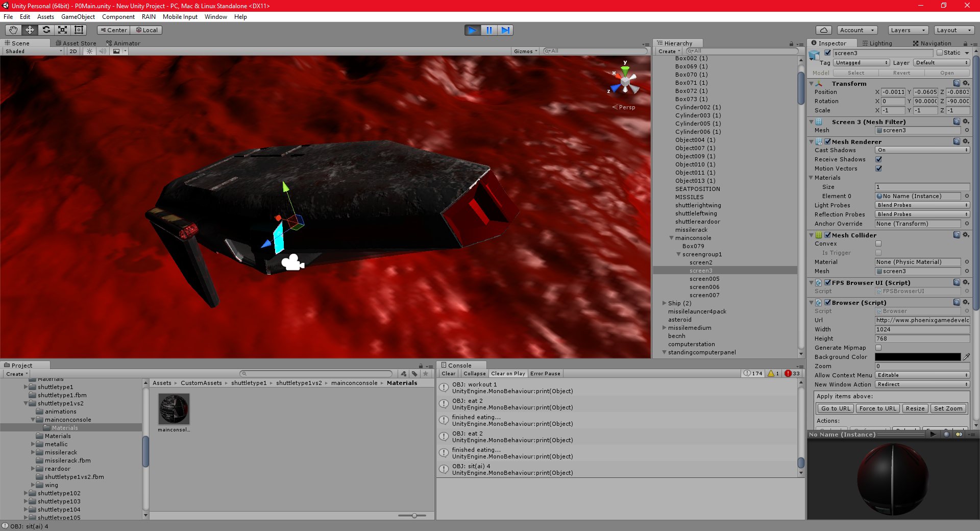Select the Hand tool
980x531 pixels.
(13, 30)
